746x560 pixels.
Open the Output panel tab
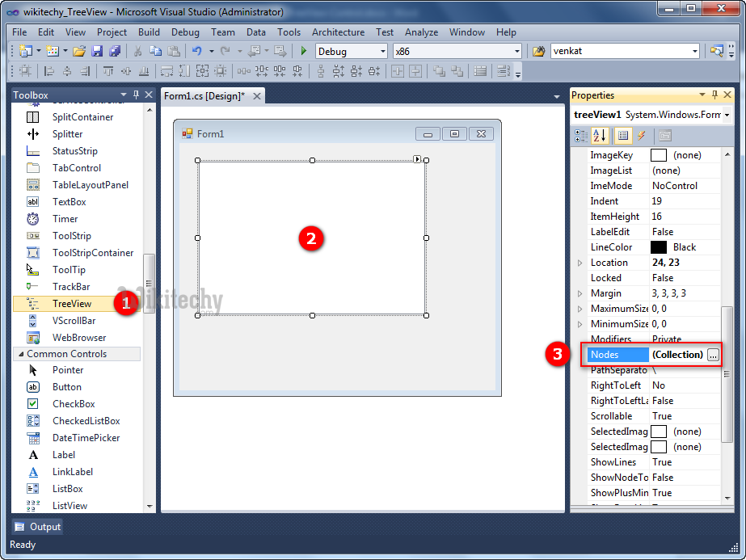pyautogui.click(x=38, y=527)
